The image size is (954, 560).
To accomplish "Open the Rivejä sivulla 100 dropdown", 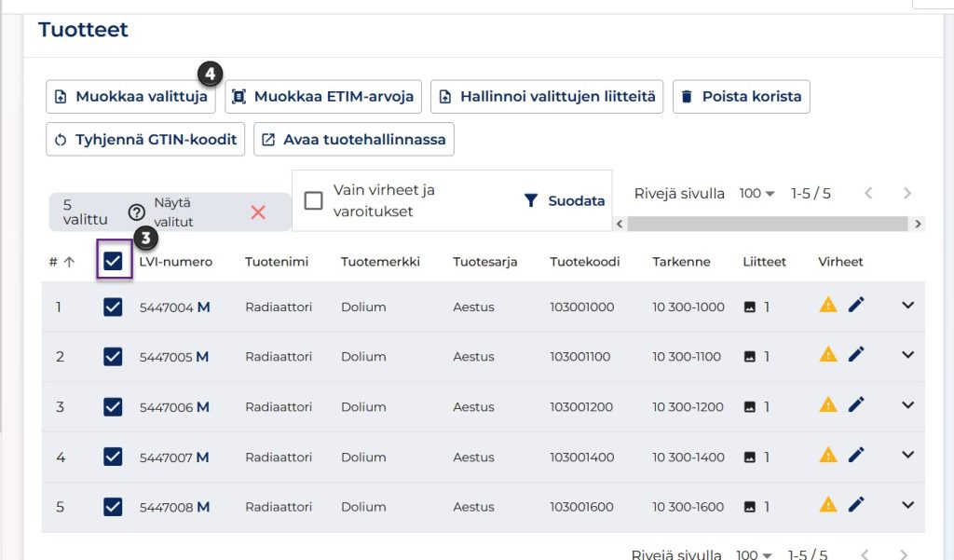I will tap(756, 194).
